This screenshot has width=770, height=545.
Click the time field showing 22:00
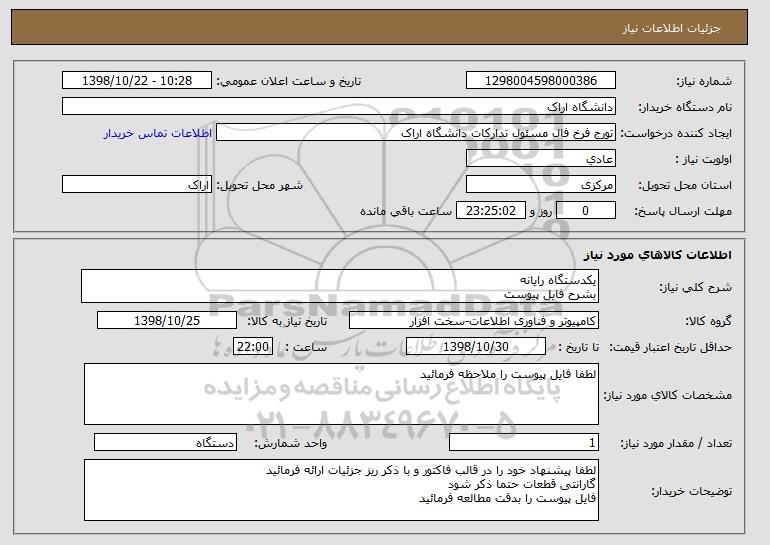(x=253, y=347)
